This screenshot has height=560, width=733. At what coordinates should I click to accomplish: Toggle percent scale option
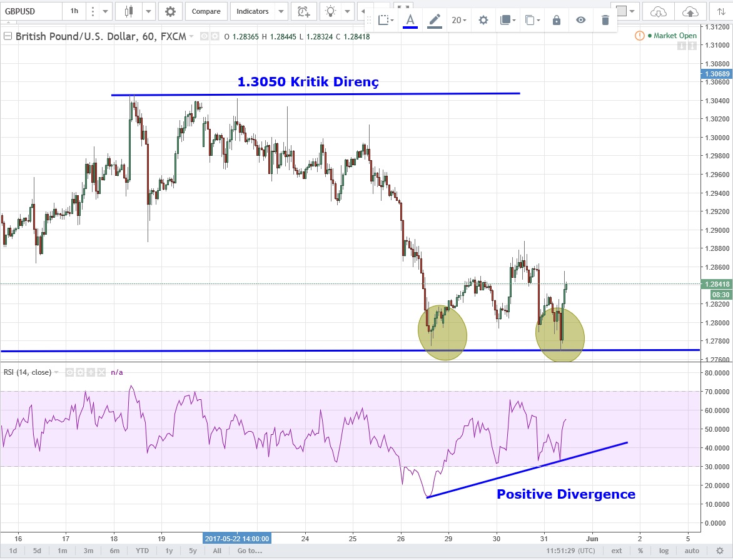tap(640, 551)
